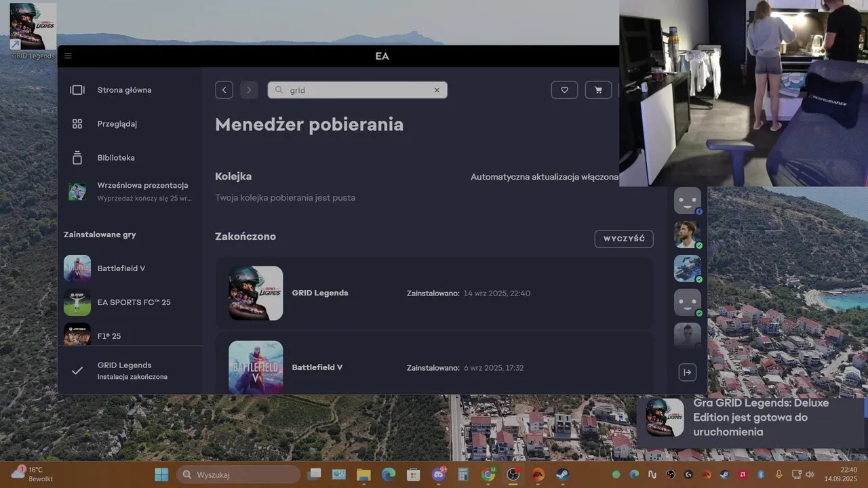Open GRID Legends thumbnail in Zakończono list
The width and height of the screenshot is (868, 488).
[x=256, y=293]
